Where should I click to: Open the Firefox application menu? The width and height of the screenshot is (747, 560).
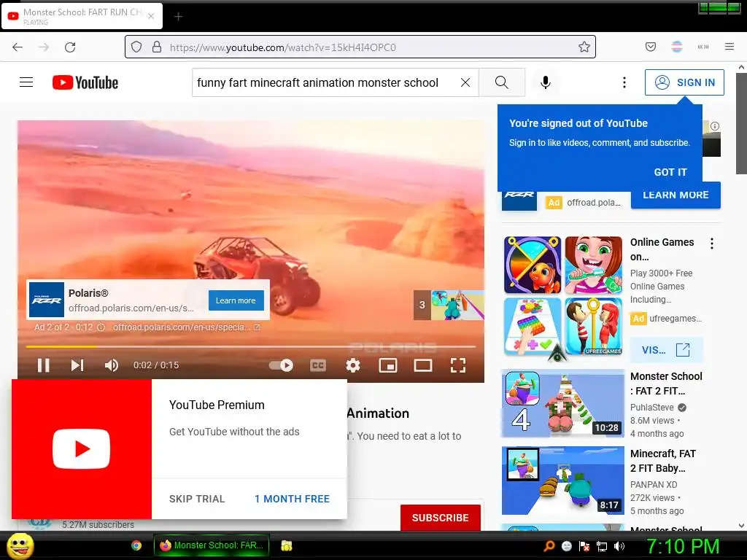click(729, 47)
